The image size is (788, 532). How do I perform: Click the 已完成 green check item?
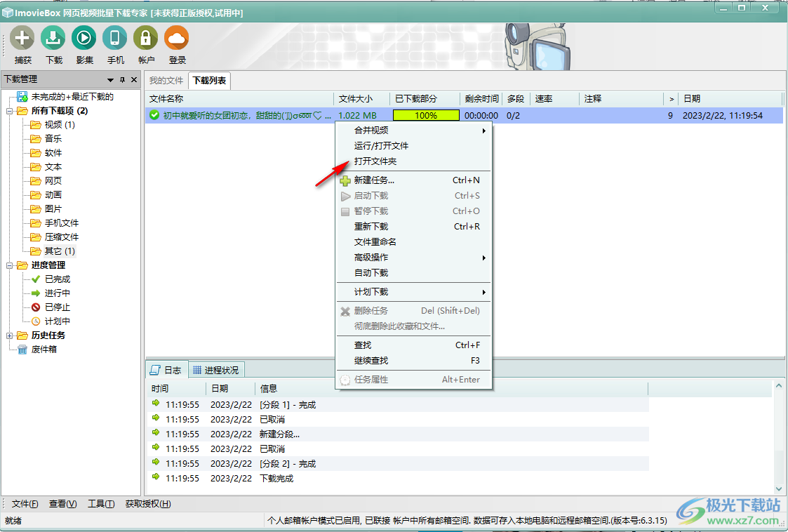[x=58, y=279]
